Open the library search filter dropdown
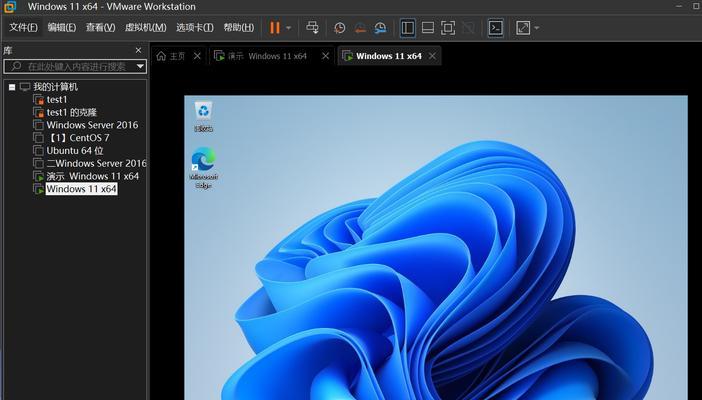Viewport: 702px width, 400px height. [140, 67]
